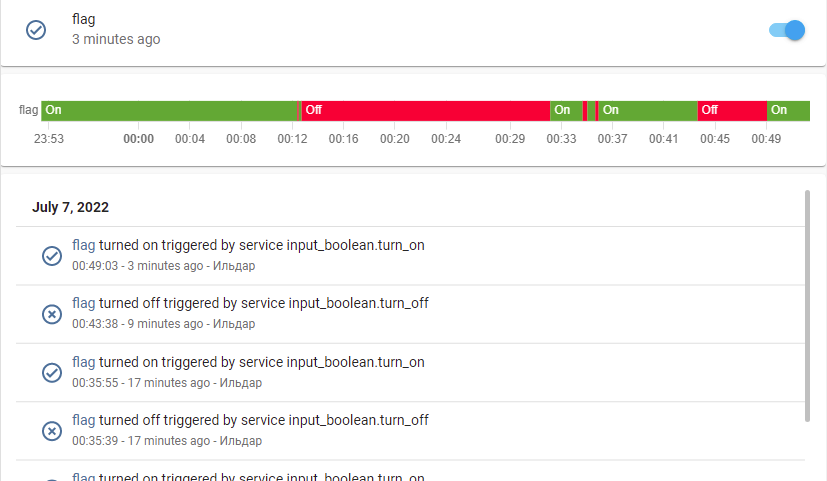Click the 23:53 timeline axis label
The height and width of the screenshot is (481, 827).
(x=49, y=139)
